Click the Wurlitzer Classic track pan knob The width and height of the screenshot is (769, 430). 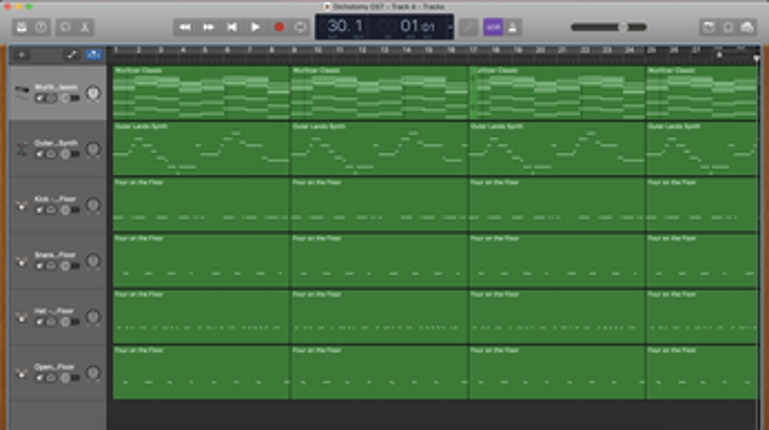point(93,93)
